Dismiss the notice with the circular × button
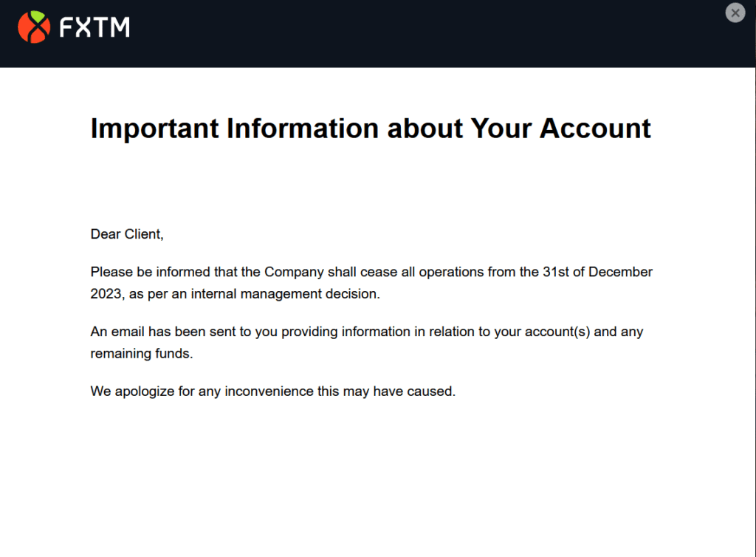756x557 pixels. [735, 13]
